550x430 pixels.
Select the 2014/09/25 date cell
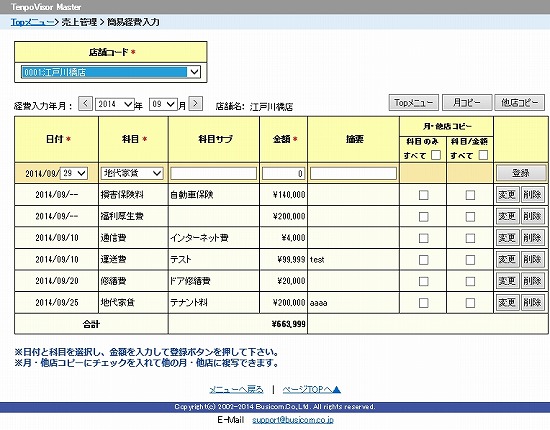(x=56, y=302)
